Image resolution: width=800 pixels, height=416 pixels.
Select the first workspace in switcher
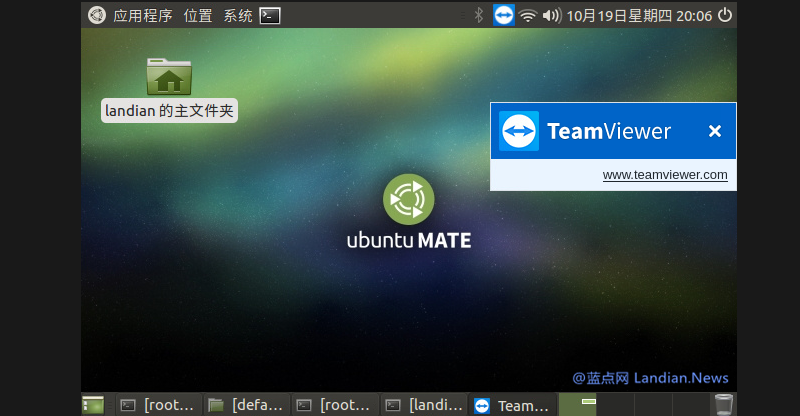(x=578, y=405)
